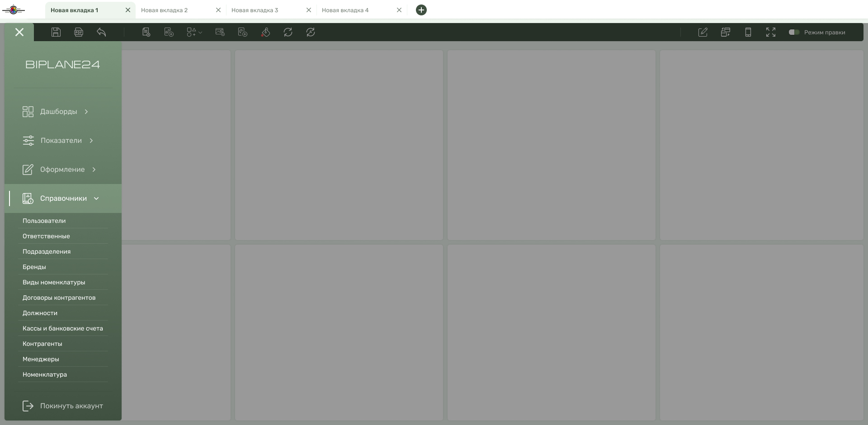Click the BIPLANE24 logo in the sidebar
The width and height of the screenshot is (868, 425).
point(63,65)
